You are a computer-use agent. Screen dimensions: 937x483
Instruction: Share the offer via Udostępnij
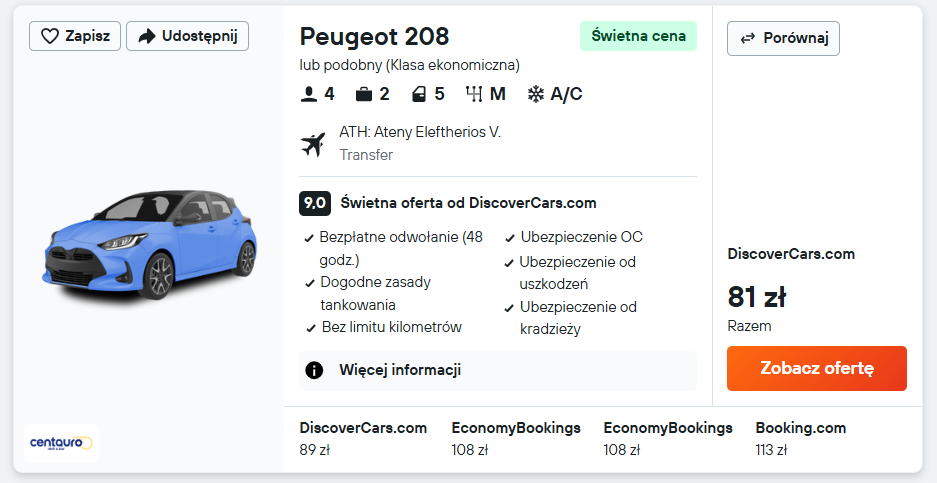point(188,36)
